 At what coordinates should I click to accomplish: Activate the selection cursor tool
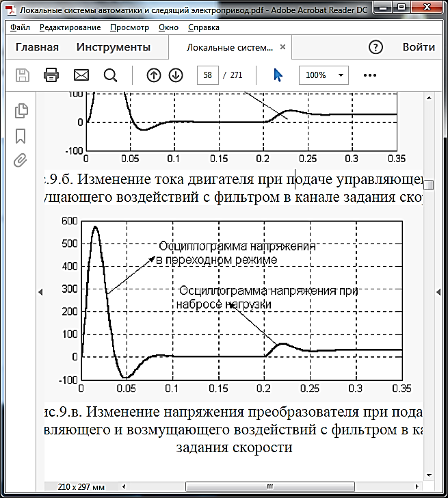278,75
